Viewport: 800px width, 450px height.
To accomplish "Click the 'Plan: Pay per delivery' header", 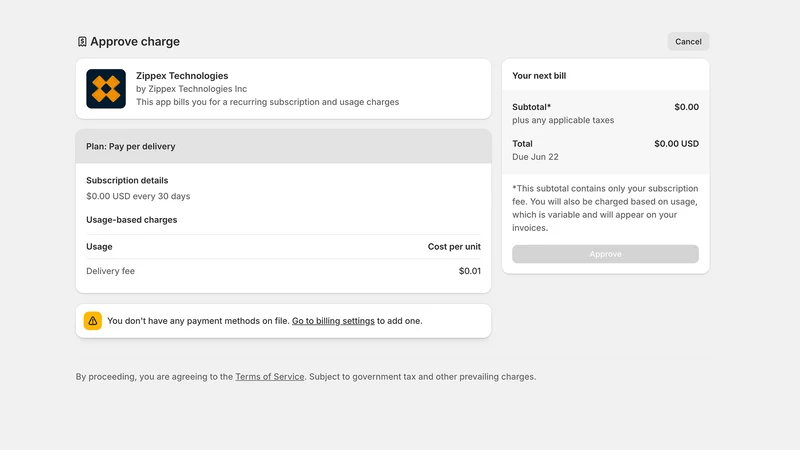I will (283, 146).
